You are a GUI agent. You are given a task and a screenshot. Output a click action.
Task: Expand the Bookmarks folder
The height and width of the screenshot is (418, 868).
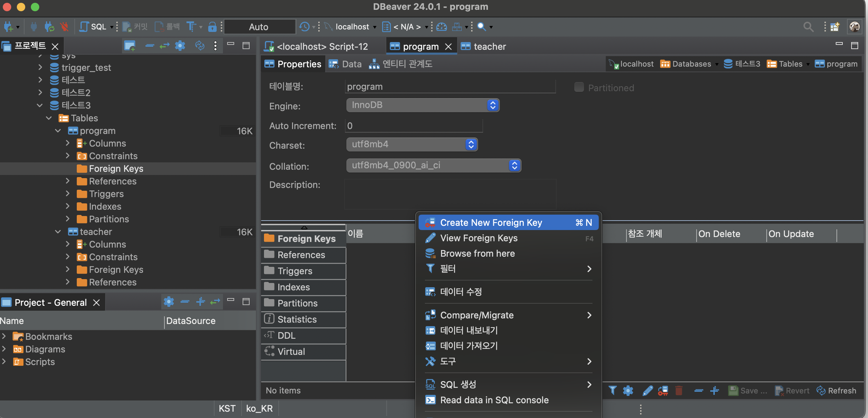[x=4, y=336]
